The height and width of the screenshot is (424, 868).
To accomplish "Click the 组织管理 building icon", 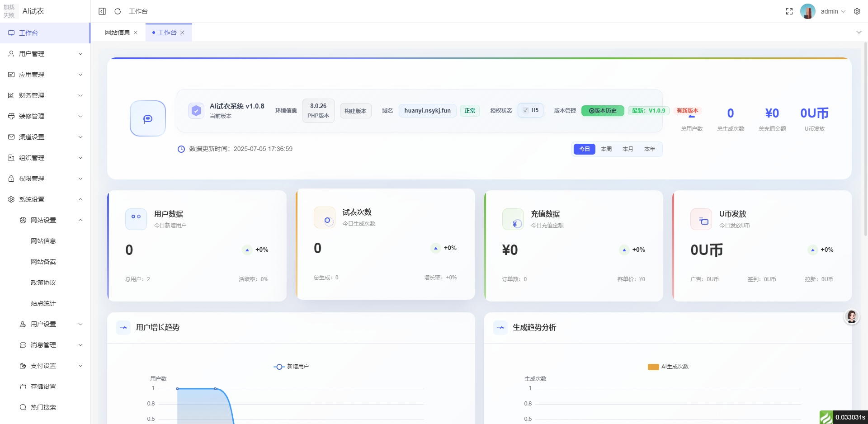I will [11, 158].
